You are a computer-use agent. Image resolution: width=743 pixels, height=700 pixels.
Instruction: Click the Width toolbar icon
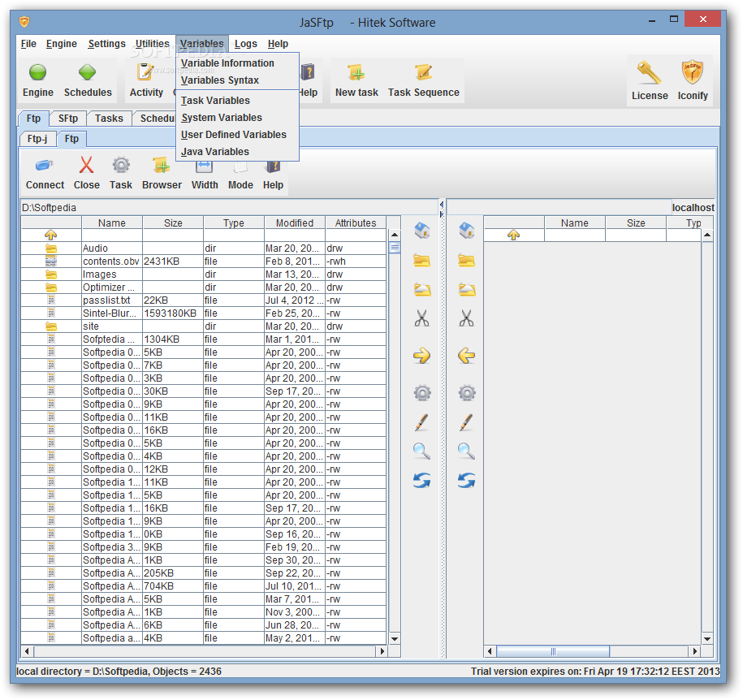click(x=205, y=166)
